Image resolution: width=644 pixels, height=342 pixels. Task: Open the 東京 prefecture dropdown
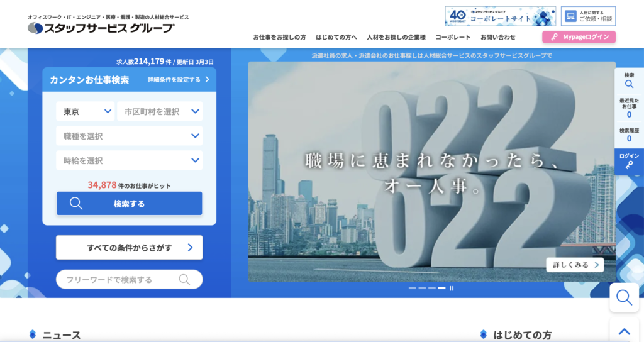[x=86, y=111]
